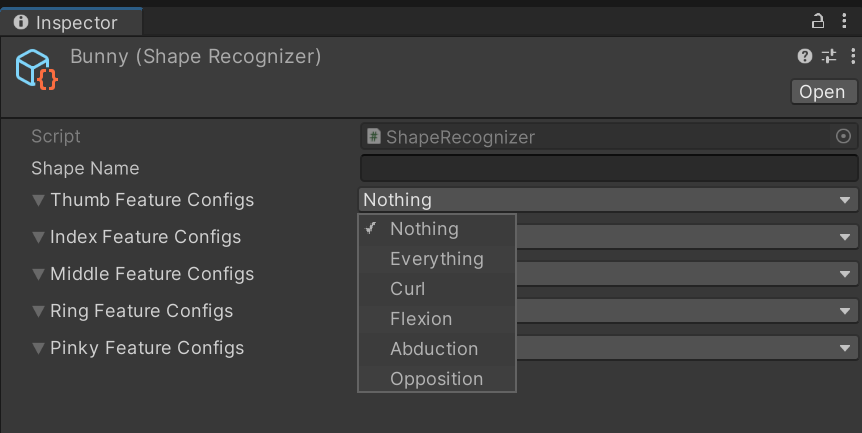Toggle the Inspector lock icon

click(818, 21)
